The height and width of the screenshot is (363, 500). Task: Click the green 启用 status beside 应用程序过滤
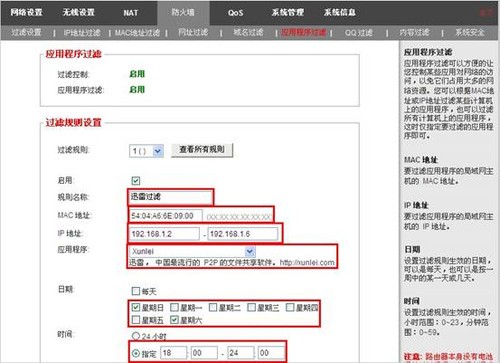[x=137, y=89]
